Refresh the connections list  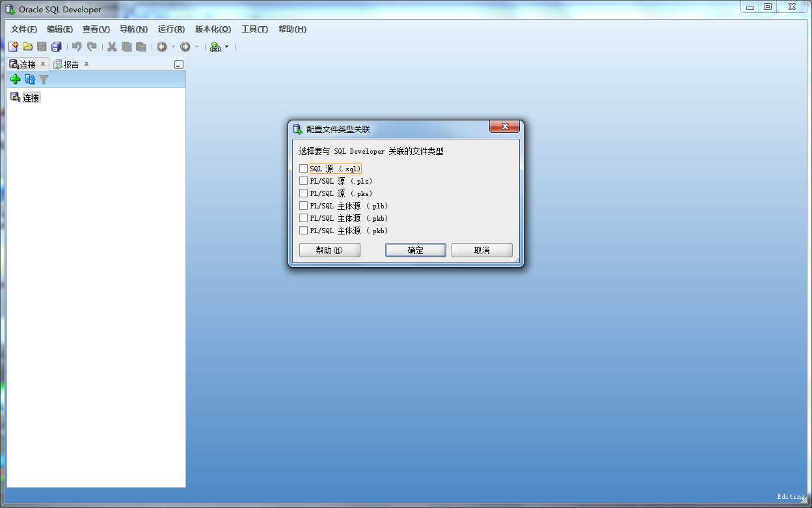pyautogui.click(x=29, y=79)
